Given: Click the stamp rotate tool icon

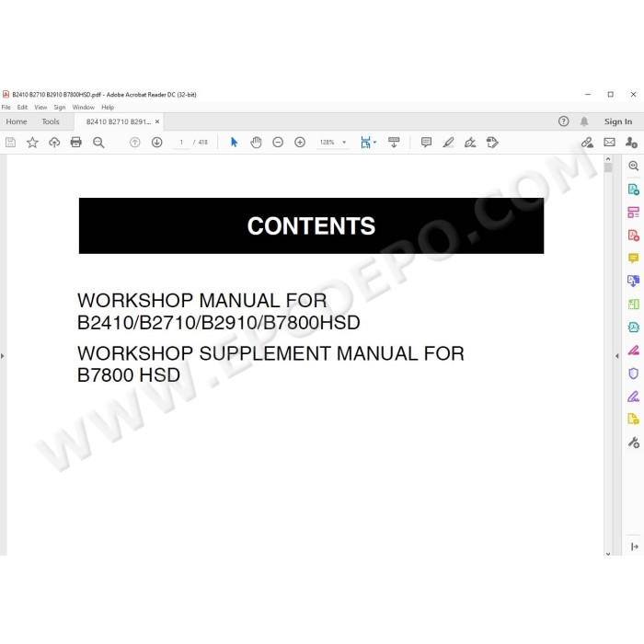Looking at the screenshot, I should point(492,143).
